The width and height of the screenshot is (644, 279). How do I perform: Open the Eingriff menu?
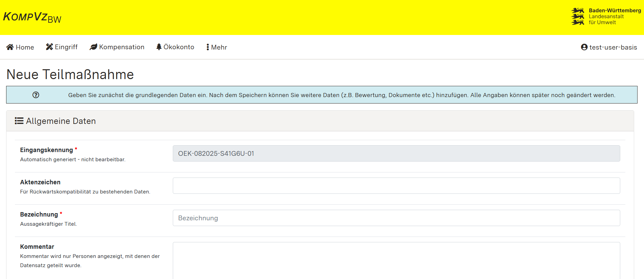coord(66,47)
